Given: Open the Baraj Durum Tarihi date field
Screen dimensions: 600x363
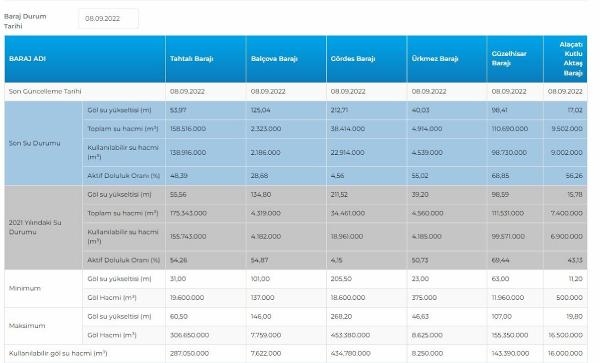Looking at the screenshot, I should (x=109, y=18).
